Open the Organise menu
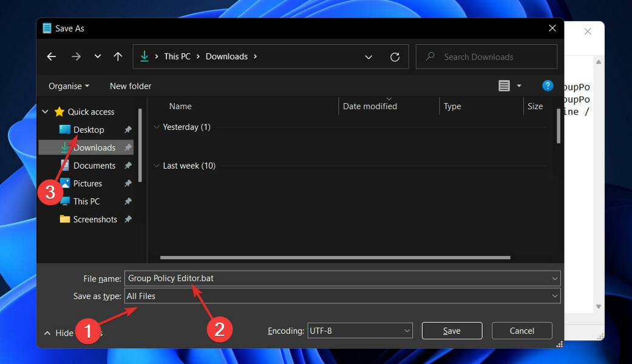Image resolution: width=632 pixels, height=364 pixels. (x=67, y=86)
